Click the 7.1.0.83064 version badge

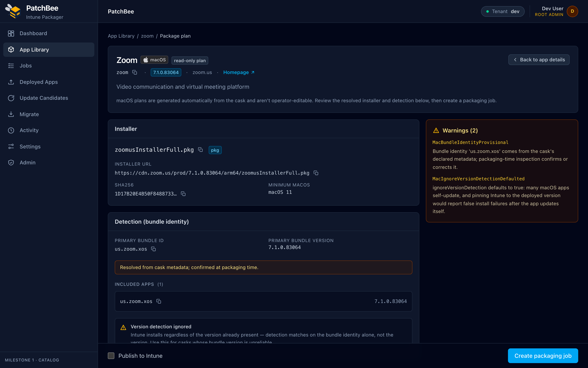click(166, 72)
